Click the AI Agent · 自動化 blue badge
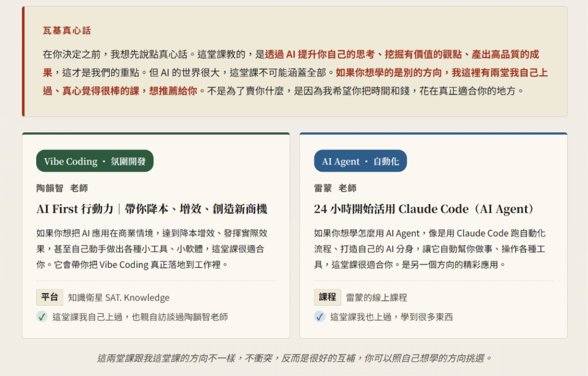The image size is (588, 376). click(x=361, y=161)
